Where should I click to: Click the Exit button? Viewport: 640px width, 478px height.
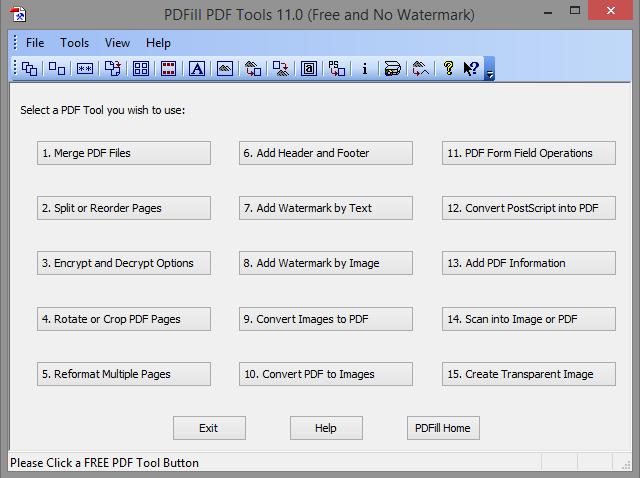coord(209,428)
